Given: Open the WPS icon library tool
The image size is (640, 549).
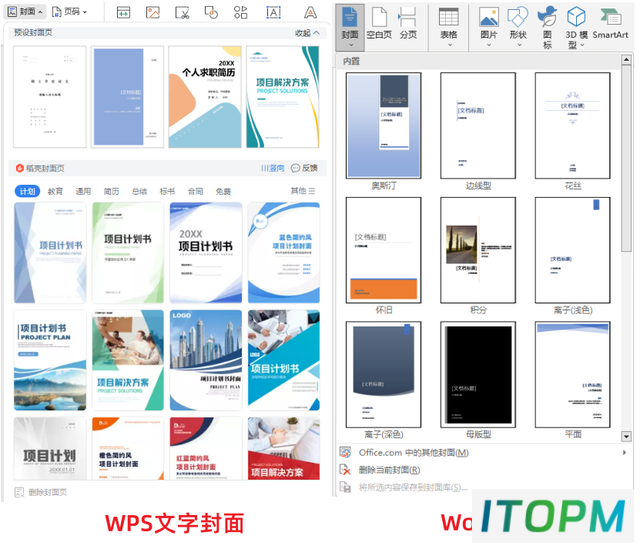Looking at the screenshot, I should [240, 12].
